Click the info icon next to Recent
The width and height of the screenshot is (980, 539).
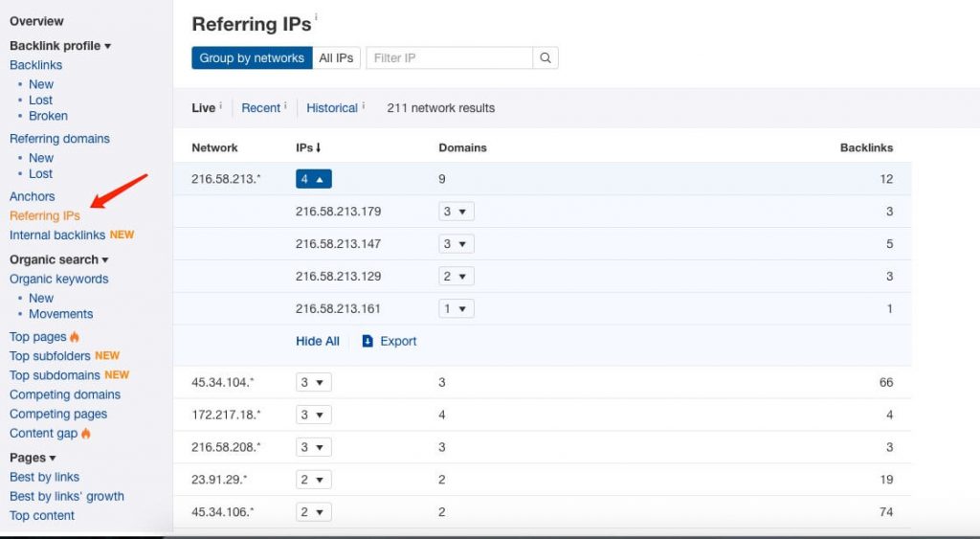[285, 105]
